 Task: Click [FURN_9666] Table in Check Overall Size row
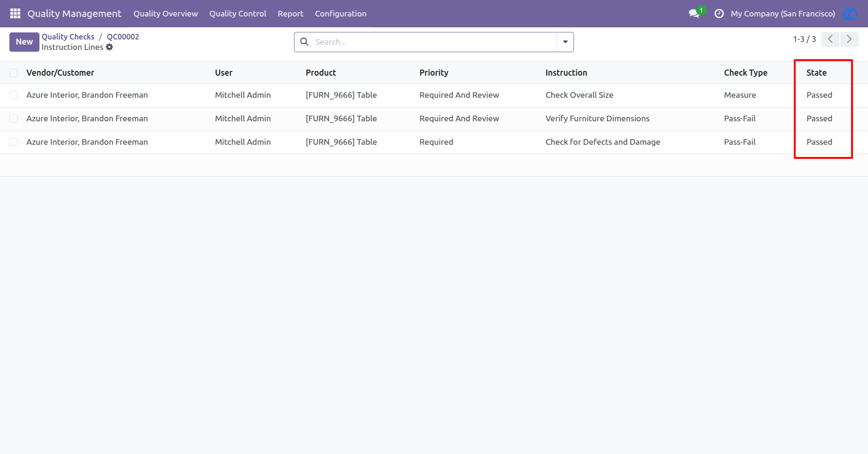(341, 95)
